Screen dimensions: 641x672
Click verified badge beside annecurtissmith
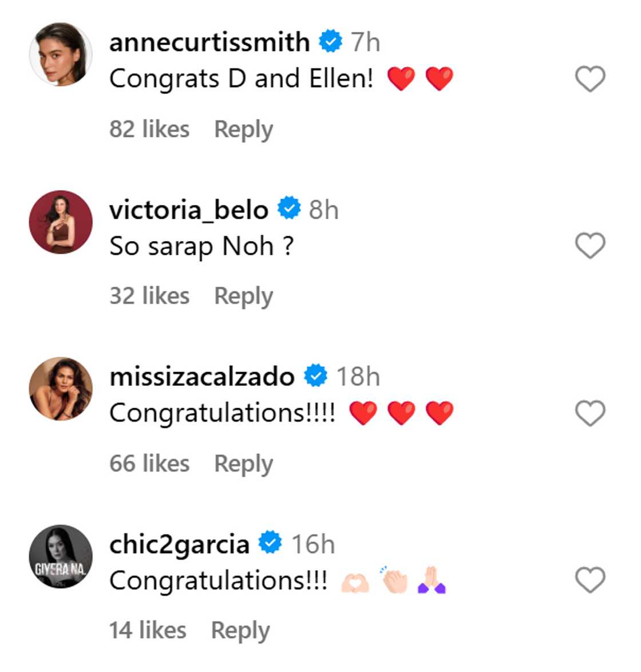pos(330,42)
